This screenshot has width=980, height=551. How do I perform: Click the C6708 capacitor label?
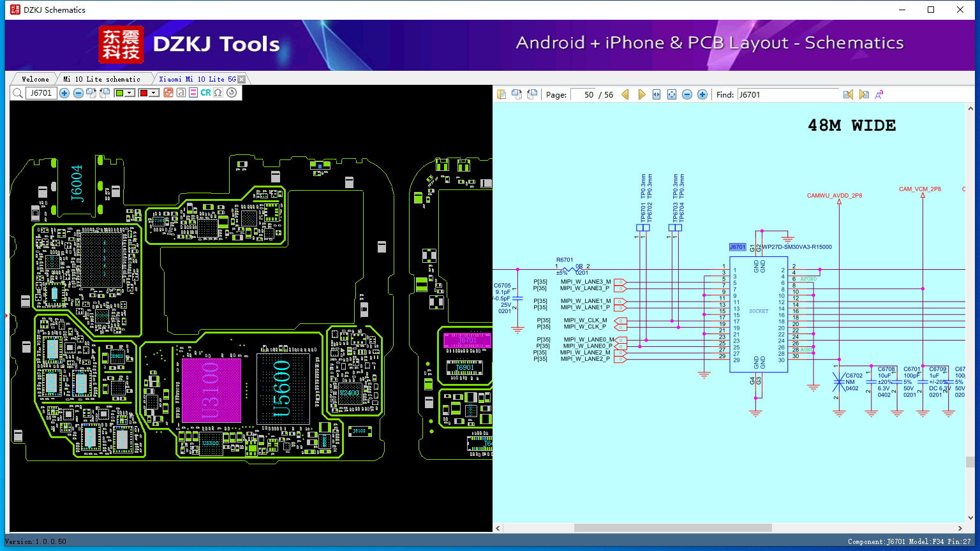pos(886,369)
